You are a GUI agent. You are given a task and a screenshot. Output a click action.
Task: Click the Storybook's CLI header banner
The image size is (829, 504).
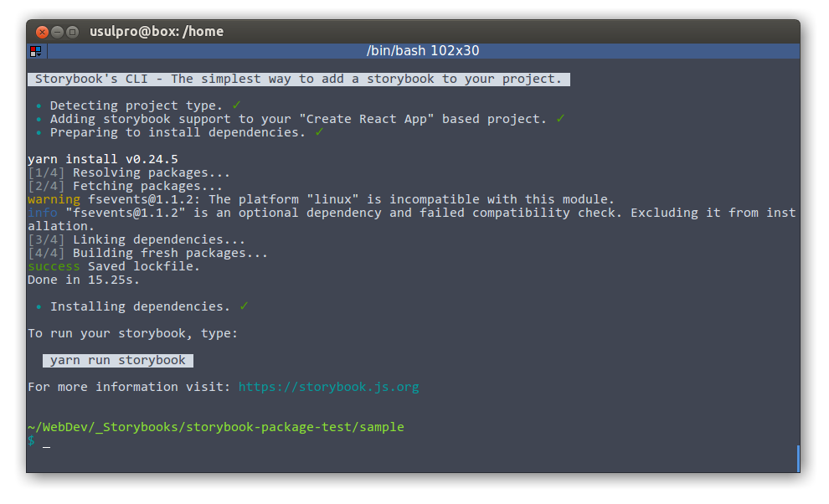coord(299,80)
